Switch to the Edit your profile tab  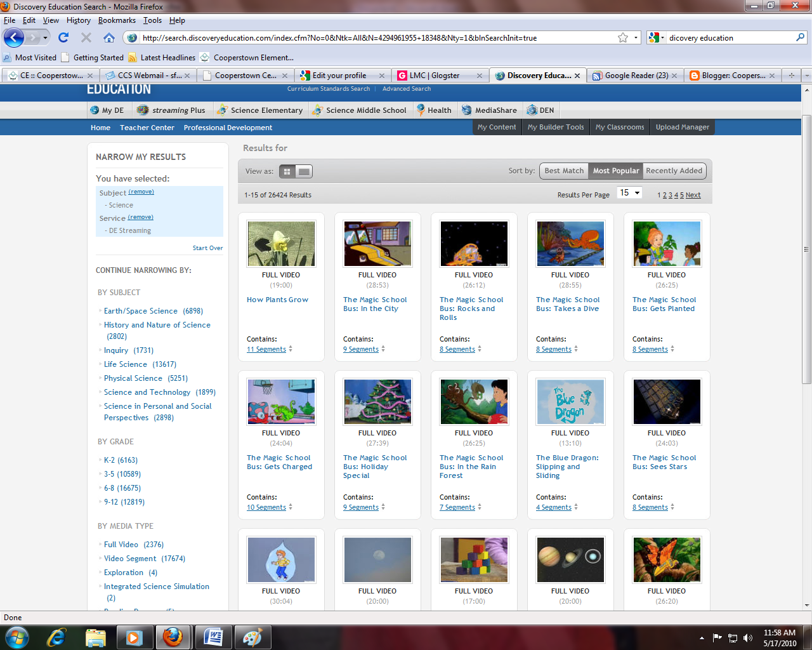click(343, 75)
